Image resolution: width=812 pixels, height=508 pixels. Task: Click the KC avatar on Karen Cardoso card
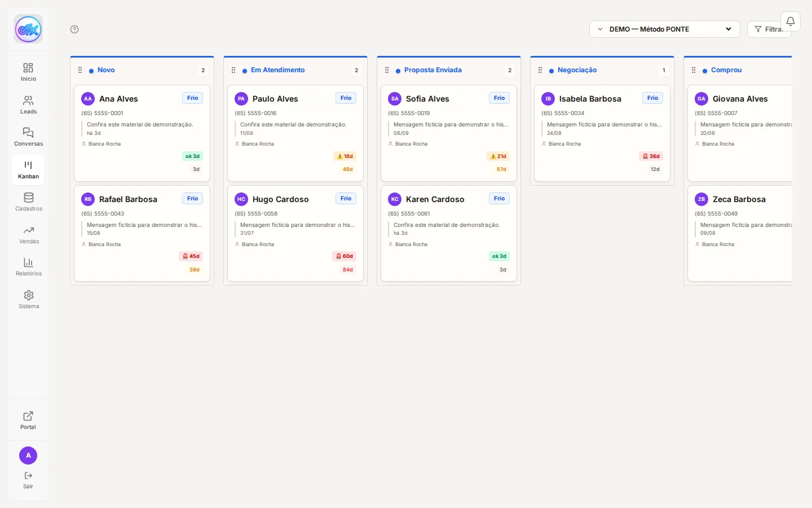[x=395, y=199]
